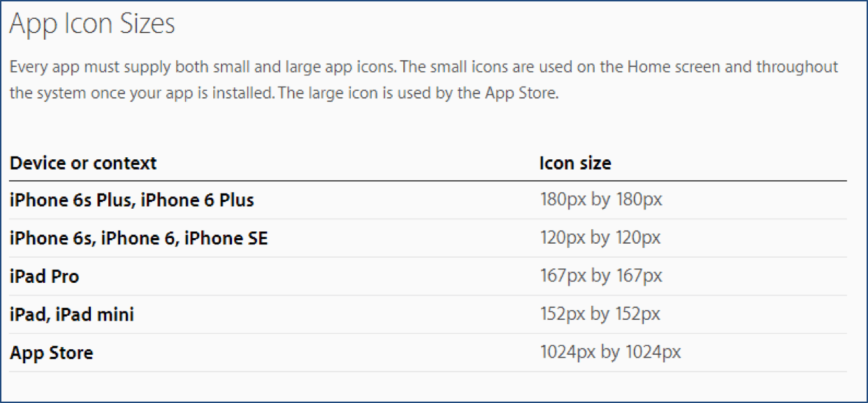Click the iPad, iPad mini row label
This screenshot has width=868, height=403.
[72, 315]
